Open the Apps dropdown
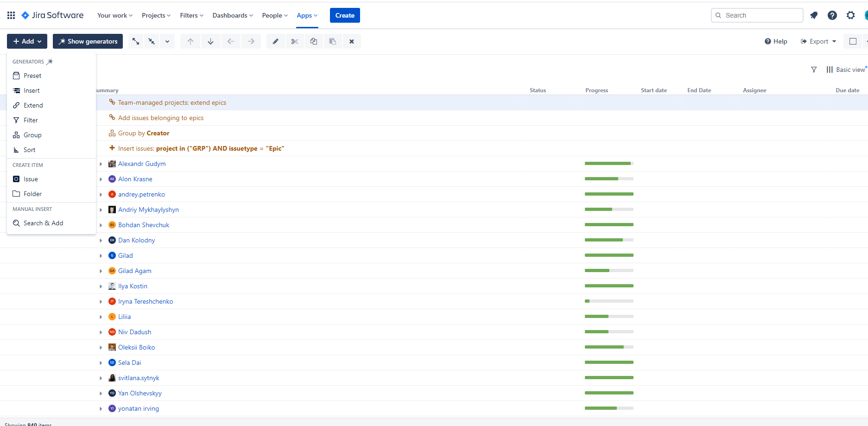This screenshot has width=868, height=426. 307,15
